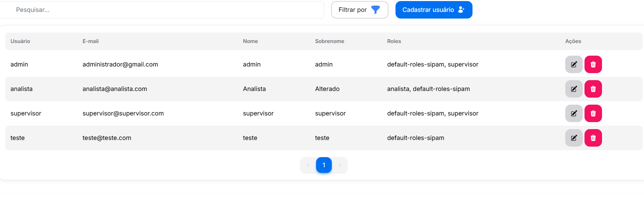644x204 pixels.
Task: Open edit for supervisor user
Action: coord(574,113)
